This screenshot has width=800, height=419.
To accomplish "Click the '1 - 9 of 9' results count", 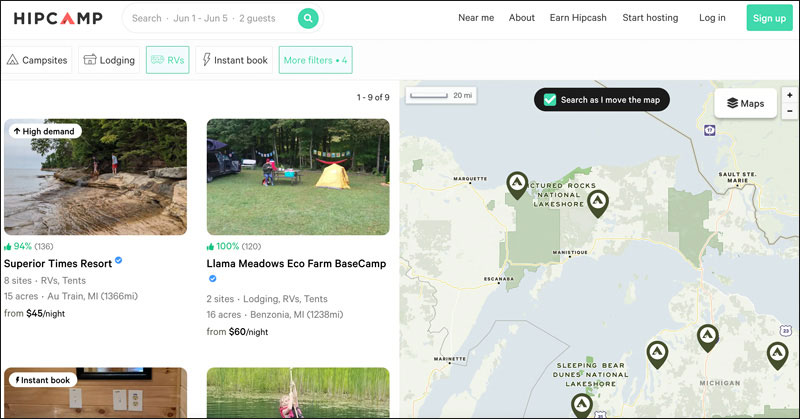I will 373,97.
